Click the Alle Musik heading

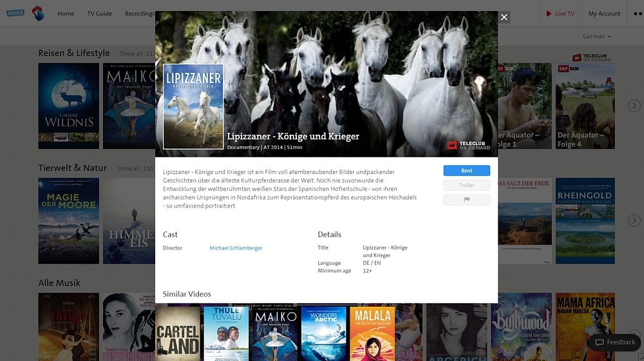[59, 283]
